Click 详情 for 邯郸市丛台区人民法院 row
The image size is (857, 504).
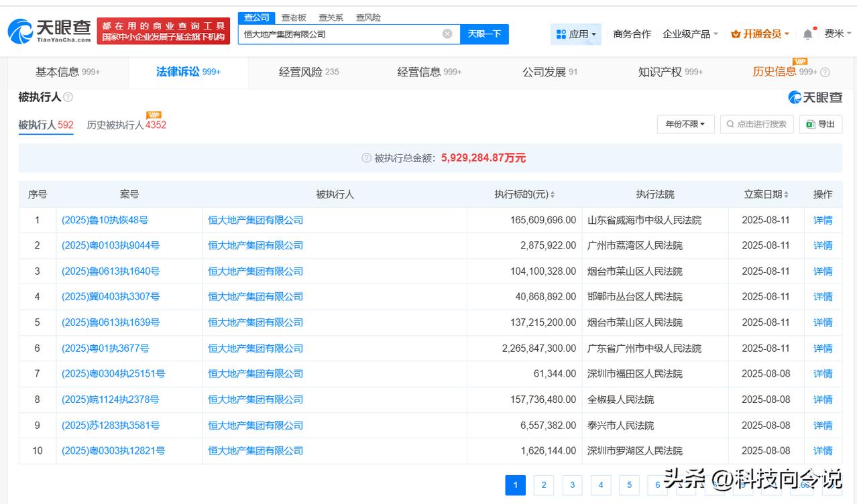pos(823,296)
